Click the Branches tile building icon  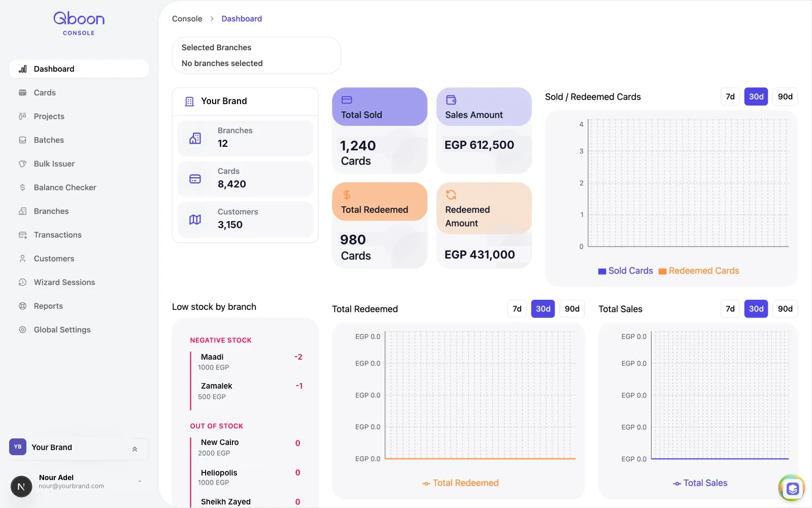pos(195,138)
